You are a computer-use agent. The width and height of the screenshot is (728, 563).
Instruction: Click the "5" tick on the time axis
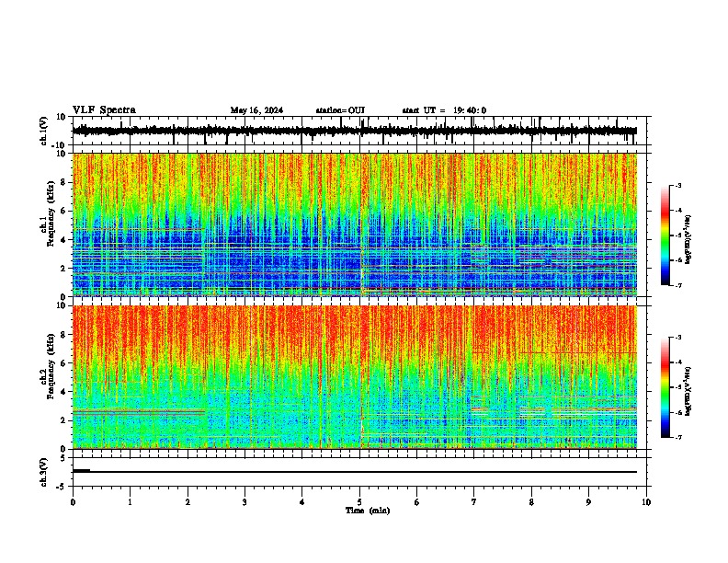click(x=359, y=502)
